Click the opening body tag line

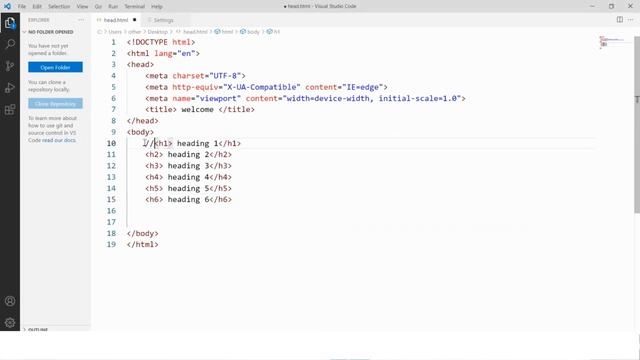click(140, 132)
